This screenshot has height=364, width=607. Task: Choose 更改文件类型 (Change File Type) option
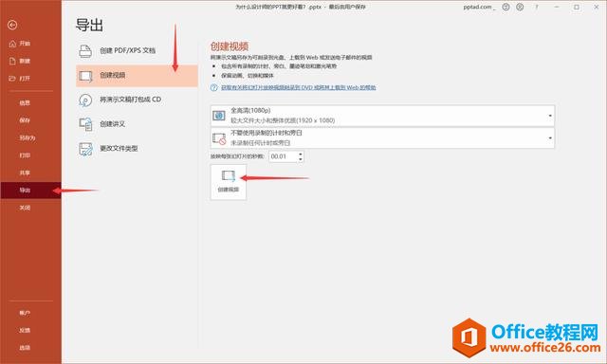[137, 148]
